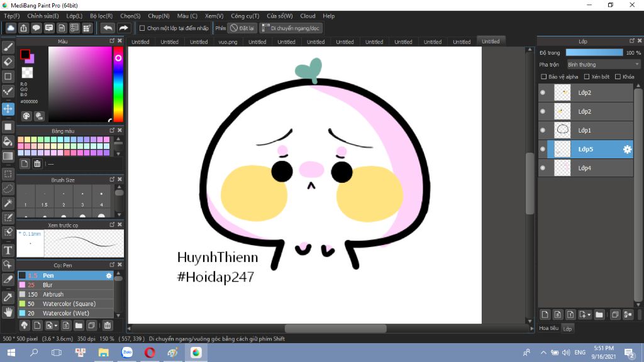
Task: Select the Brush tool in left toolbar
Action: tap(8, 47)
